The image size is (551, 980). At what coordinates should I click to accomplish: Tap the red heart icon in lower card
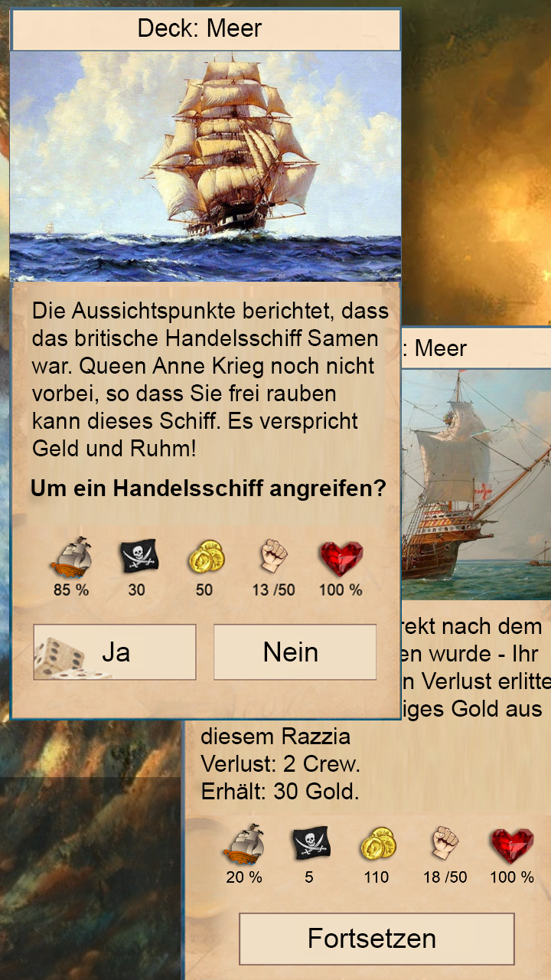point(512,845)
